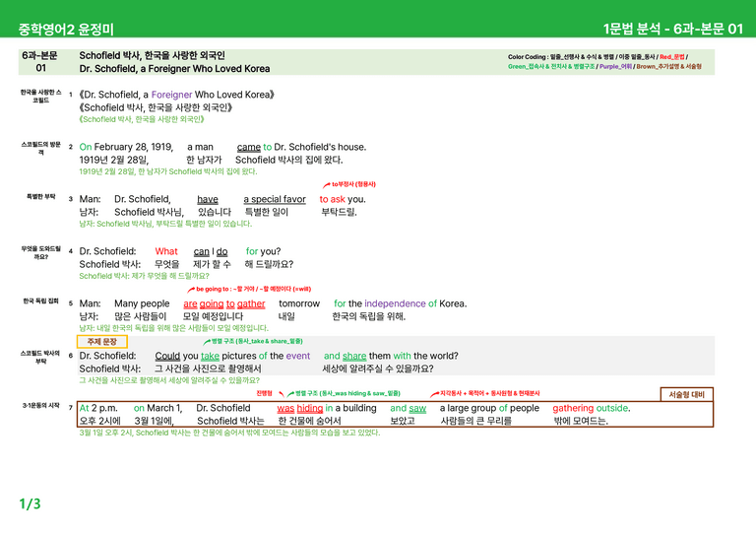Click the underlined word "Could" in sentence 6
Screen dimensions: 756x535
(x=167, y=356)
